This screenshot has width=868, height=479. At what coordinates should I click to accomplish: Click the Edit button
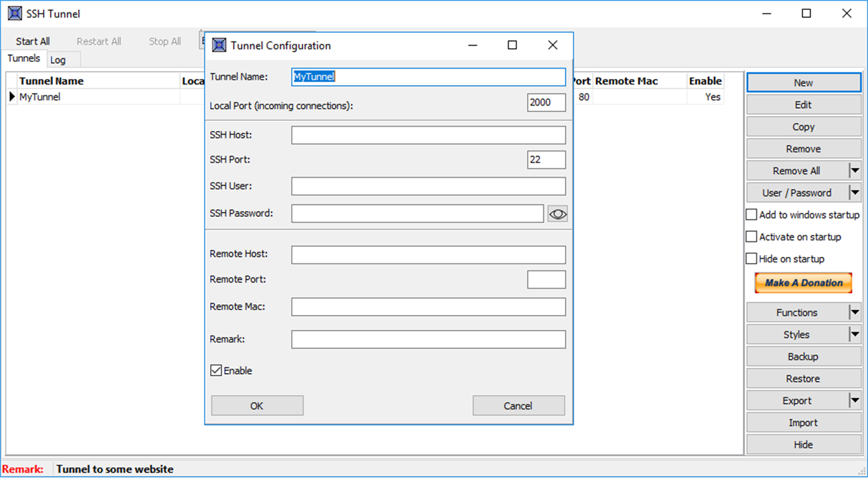[x=804, y=105]
